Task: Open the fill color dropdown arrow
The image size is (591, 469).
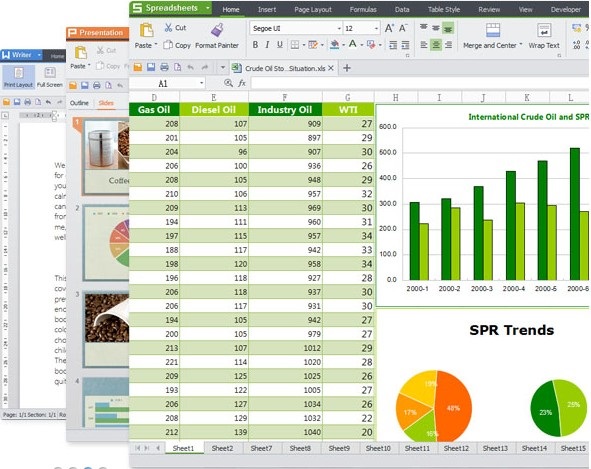Action: click(x=343, y=45)
